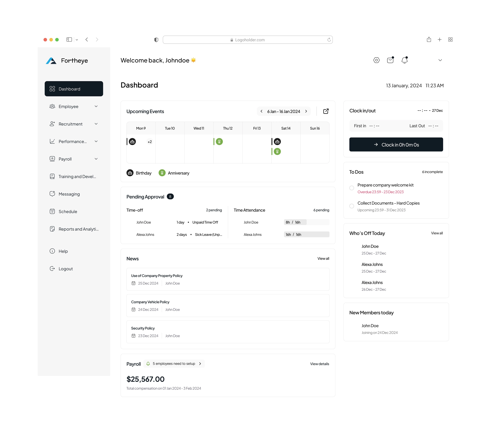Expand the Employee sidebar menu
496x448 pixels.
coord(96,106)
